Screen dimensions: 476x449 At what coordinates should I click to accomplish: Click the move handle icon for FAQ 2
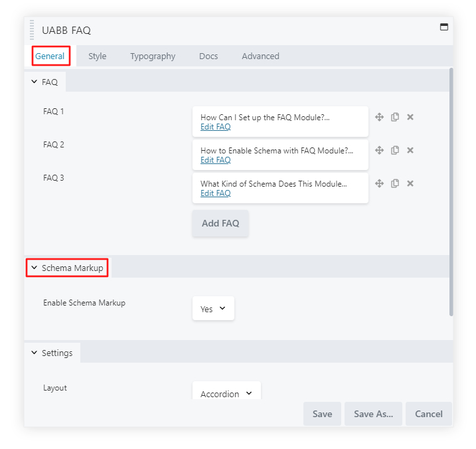point(379,150)
